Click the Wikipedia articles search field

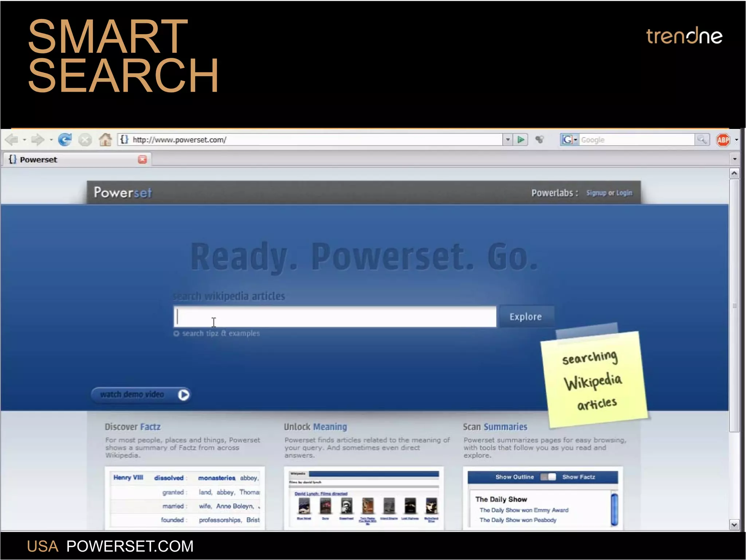pyautogui.click(x=335, y=317)
